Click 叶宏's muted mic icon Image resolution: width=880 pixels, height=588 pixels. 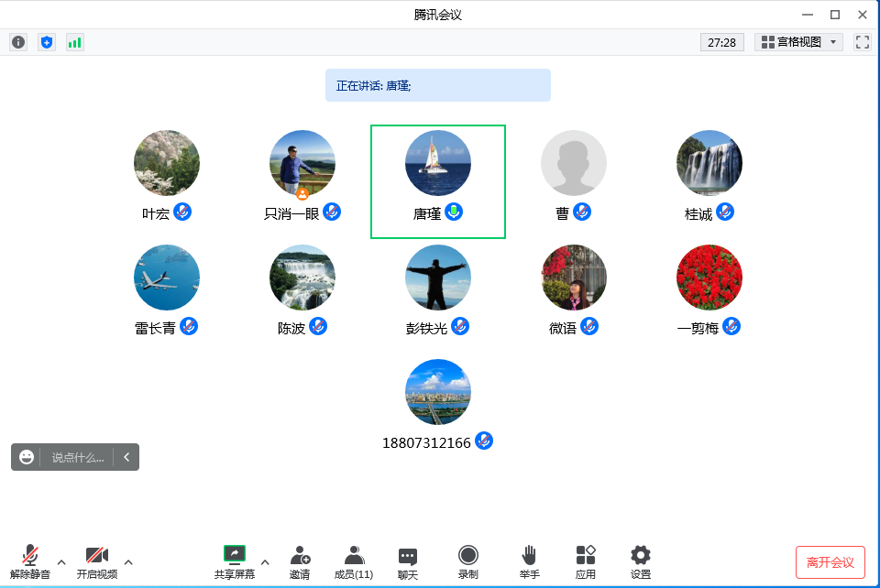tap(182, 212)
